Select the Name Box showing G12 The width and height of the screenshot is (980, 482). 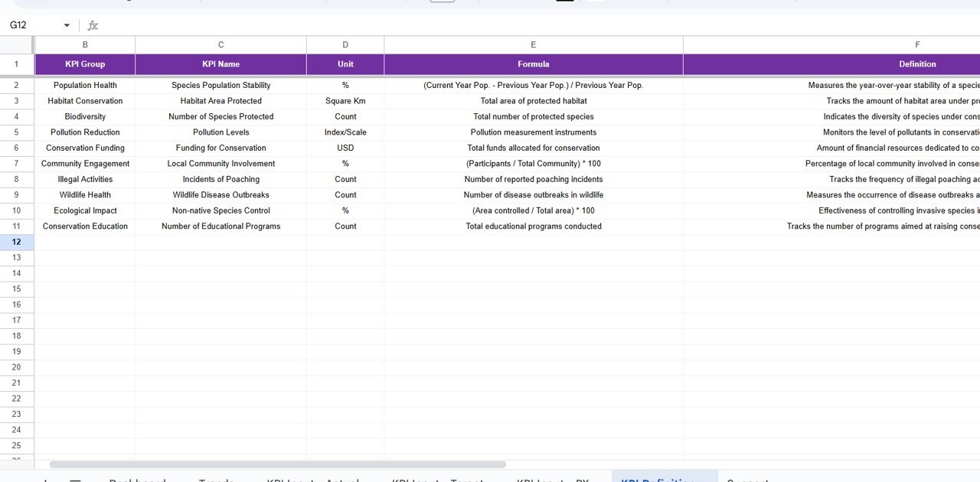pos(31,25)
